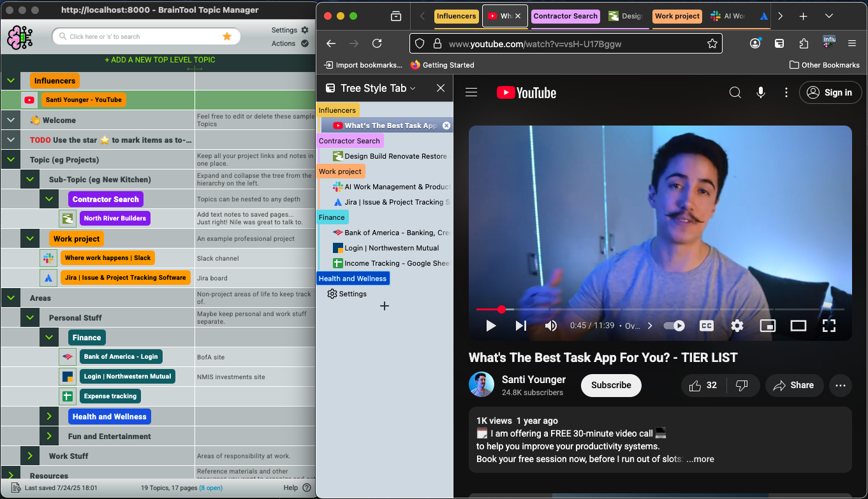The image size is (868, 499).
Task: Switch to theater mode
Action: [798, 326]
